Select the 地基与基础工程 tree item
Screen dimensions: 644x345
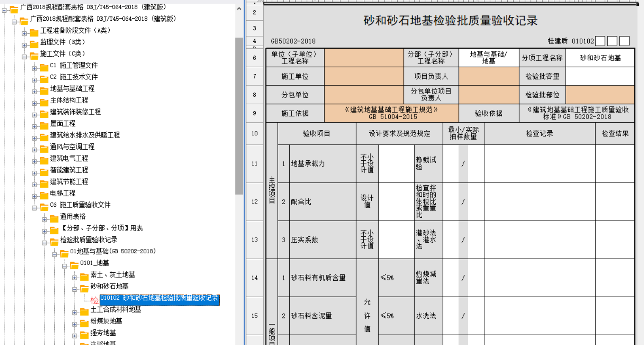click(72, 89)
